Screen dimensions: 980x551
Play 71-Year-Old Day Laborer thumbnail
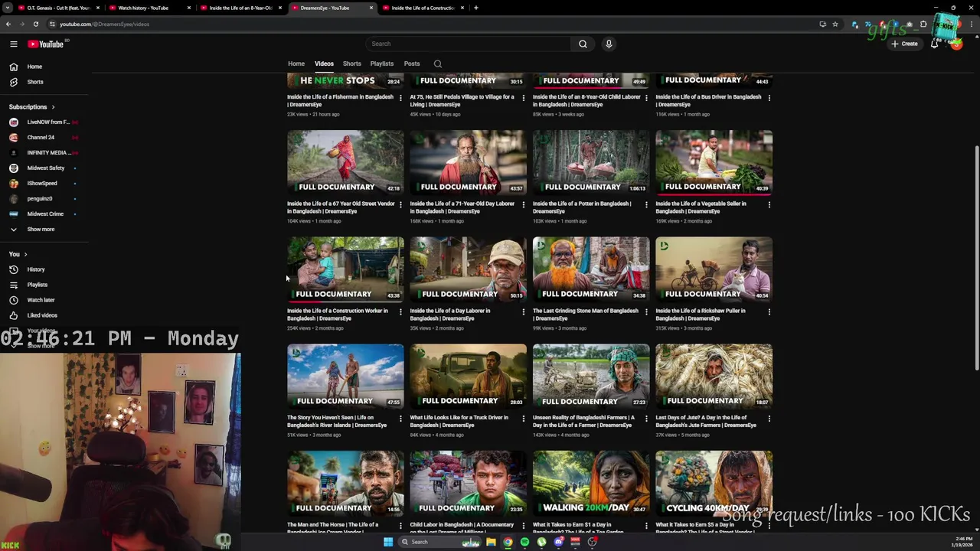[468, 162]
